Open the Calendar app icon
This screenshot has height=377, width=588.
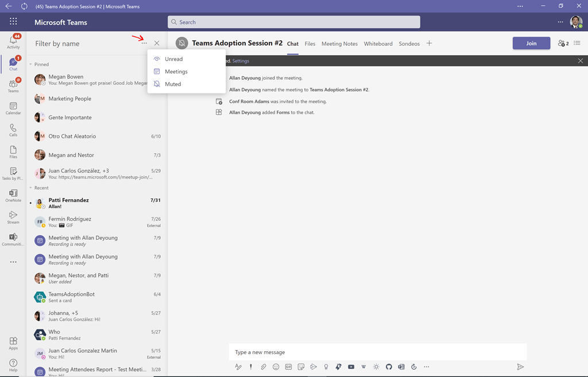(x=13, y=108)
